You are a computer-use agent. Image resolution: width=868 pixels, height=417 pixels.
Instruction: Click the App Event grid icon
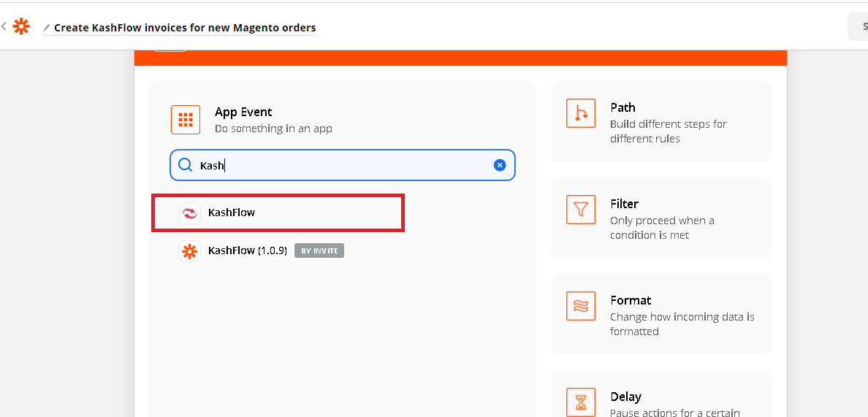pyautogui.click(x=186, y=120)
